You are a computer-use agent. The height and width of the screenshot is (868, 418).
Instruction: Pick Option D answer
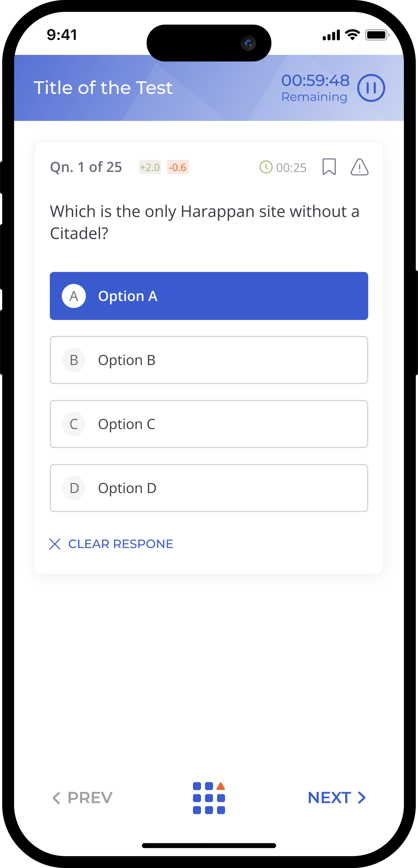tap(209, 488)
